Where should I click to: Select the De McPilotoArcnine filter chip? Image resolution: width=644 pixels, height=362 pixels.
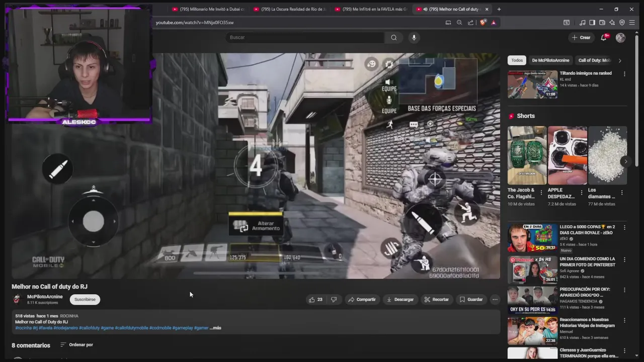(551, 60)
